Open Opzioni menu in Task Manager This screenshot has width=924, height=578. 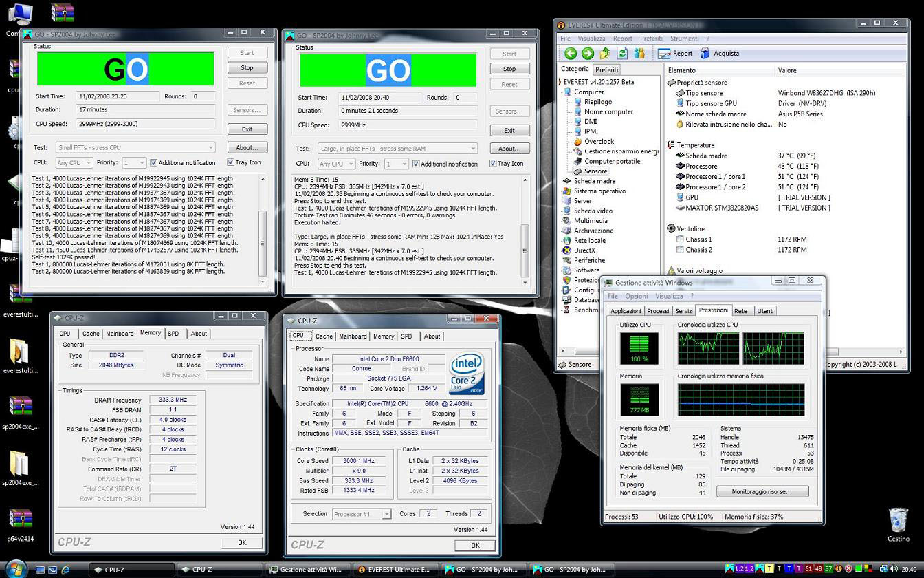[637, 296]
